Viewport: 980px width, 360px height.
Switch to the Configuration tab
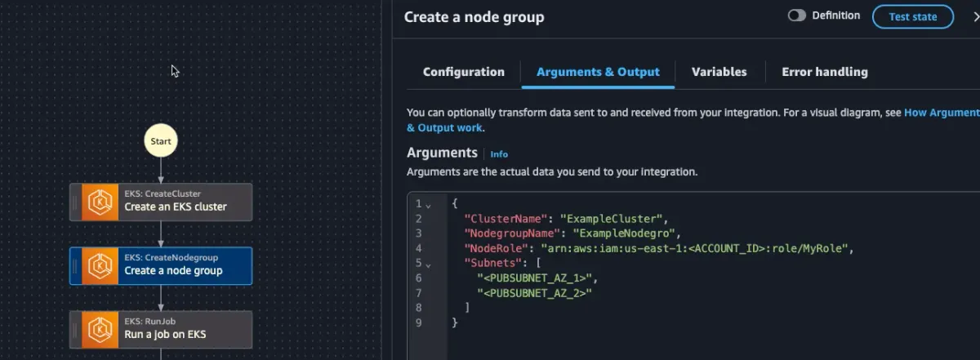point(463,72)
